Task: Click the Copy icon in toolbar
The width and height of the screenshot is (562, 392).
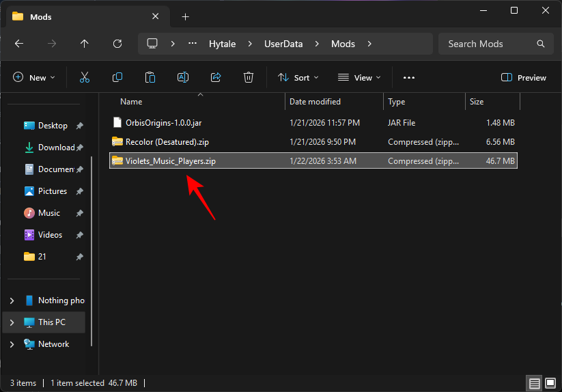Action: click(117, 78)
